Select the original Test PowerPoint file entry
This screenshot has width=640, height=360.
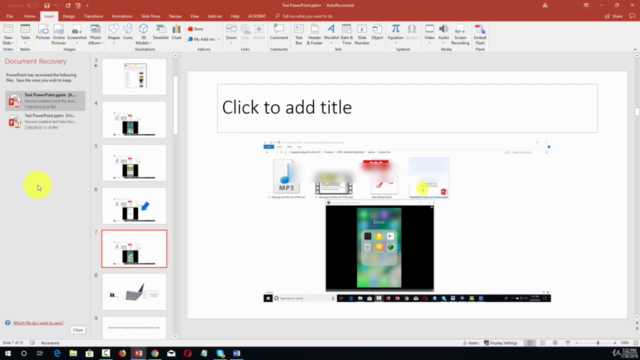click(x=45, y=122)
